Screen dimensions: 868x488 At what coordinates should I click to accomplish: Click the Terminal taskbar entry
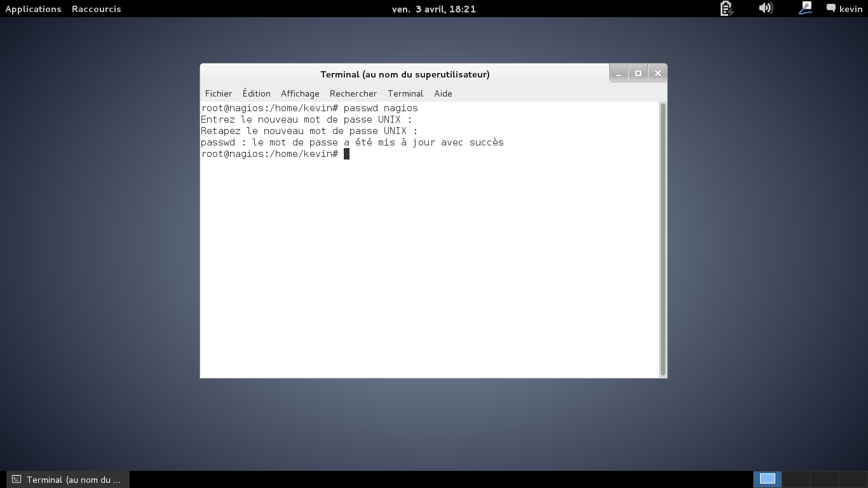point(68,480)
